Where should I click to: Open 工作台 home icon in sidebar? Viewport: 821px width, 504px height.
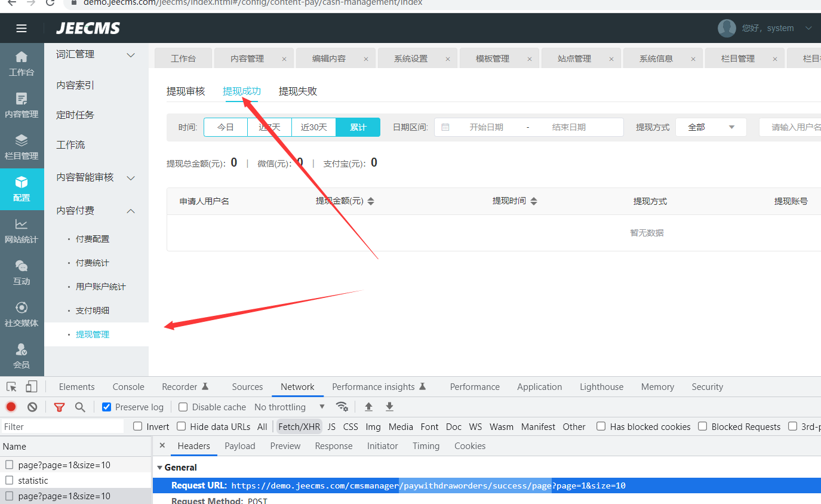(x=21, y=63)
